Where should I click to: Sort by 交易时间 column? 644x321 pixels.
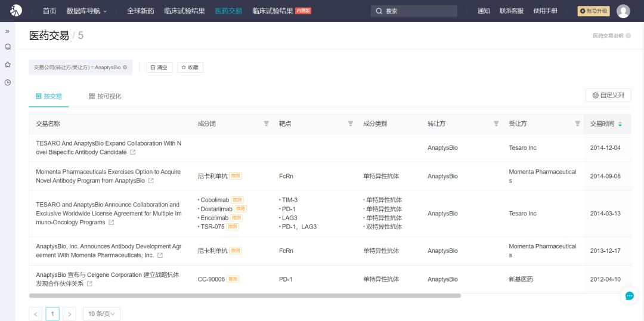(x=620, y=124)
